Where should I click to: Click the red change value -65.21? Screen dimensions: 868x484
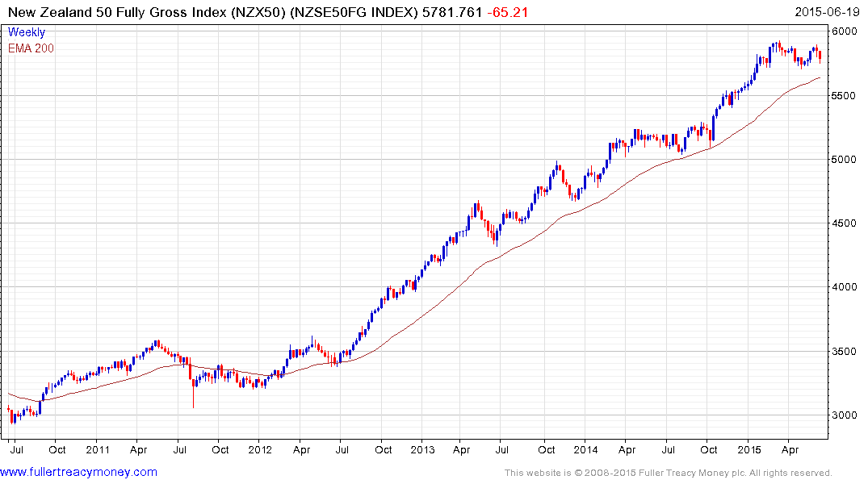508,12
